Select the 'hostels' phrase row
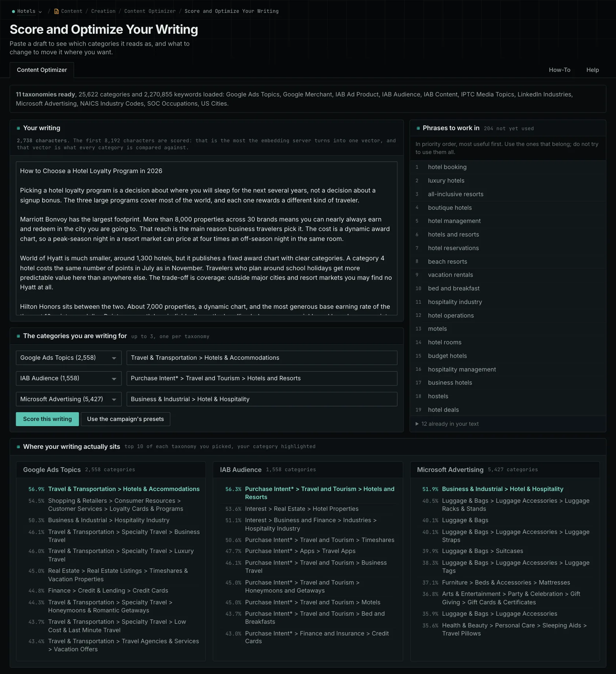This screenshot has width=616, height=674. [x=507, y=396]
